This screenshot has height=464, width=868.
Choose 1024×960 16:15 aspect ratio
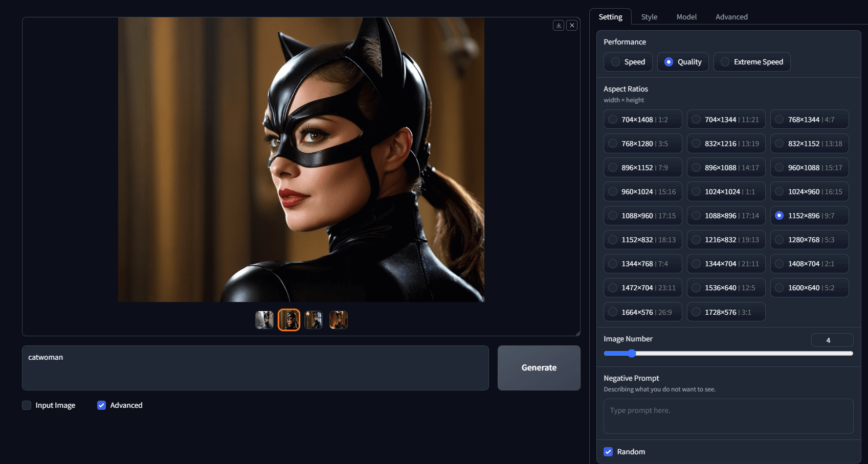pos(810,192)
